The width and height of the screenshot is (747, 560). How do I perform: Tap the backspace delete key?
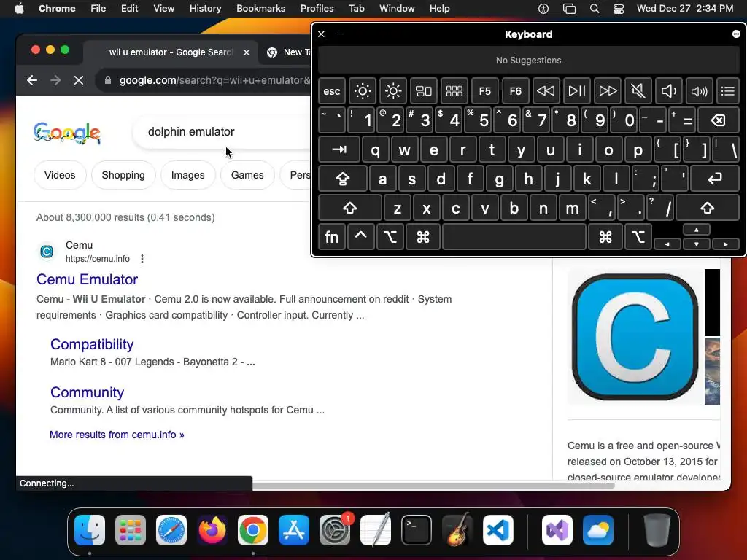719,120
